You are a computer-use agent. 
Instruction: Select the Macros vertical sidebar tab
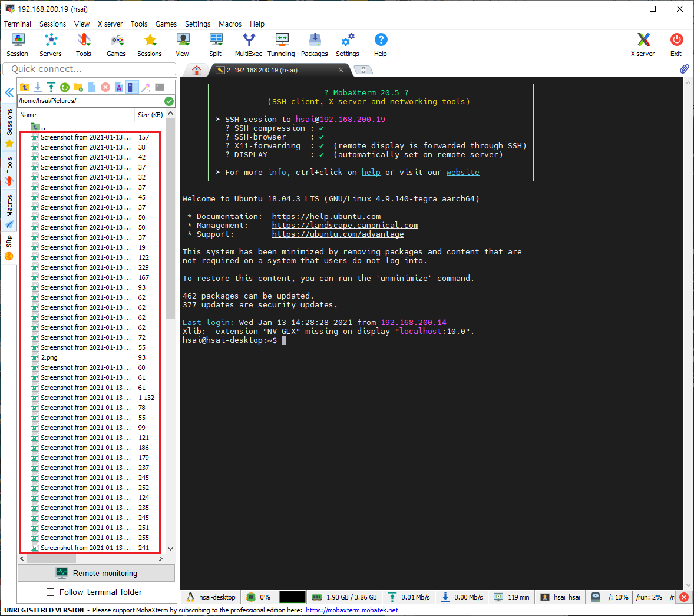(x=9, y=211)
